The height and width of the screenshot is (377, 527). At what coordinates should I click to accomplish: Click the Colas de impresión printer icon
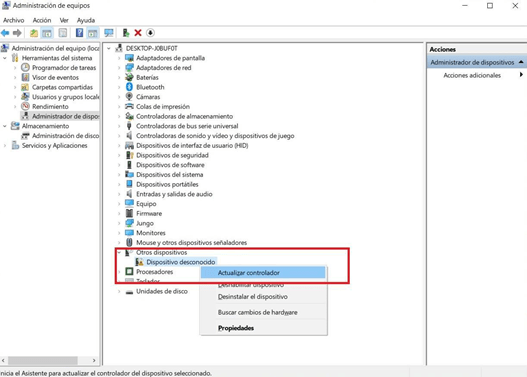(129, 106)
